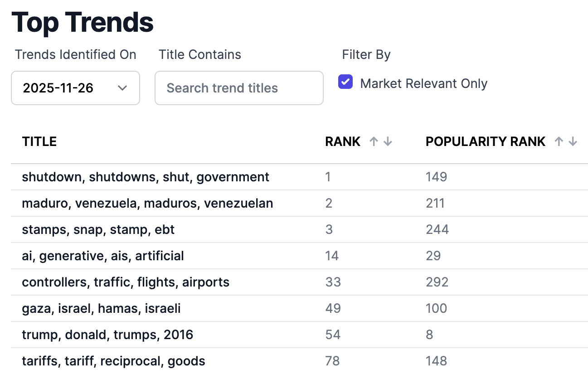588x384 pixels.
Task: Select the ai, generative, ais, artificial trend
Action: [x=102, y=256]
